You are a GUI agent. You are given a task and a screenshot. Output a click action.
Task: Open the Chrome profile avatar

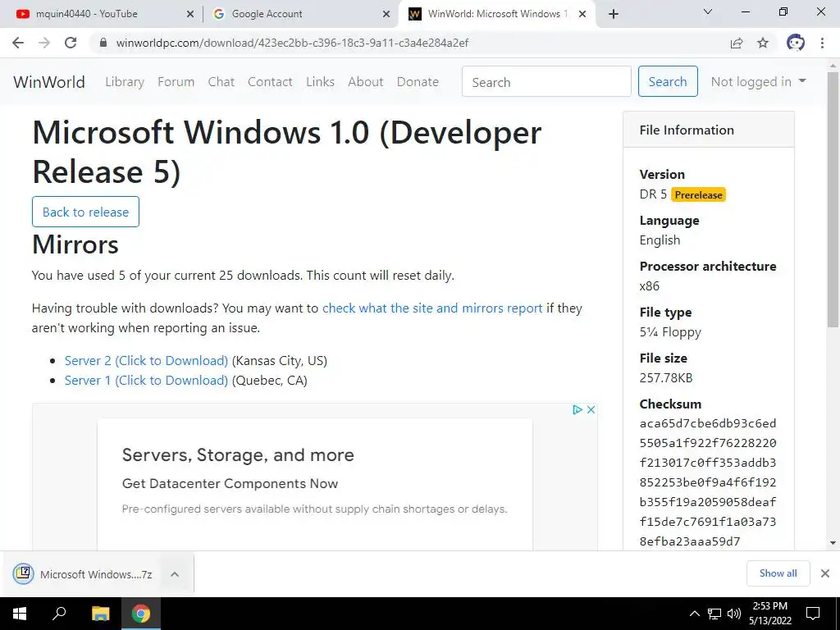click(x=796, y=43)
